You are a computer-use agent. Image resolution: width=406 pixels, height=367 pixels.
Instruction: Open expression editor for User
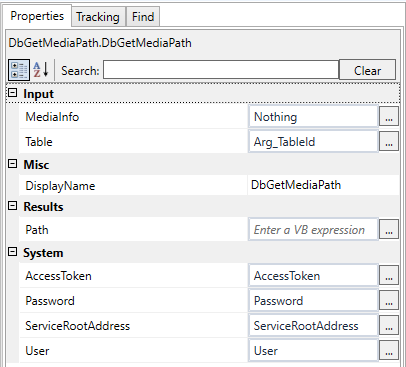click(389, 351)
